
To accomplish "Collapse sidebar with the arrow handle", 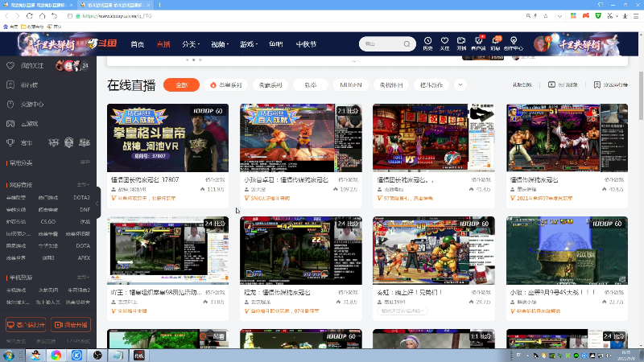I will [97, 204].
